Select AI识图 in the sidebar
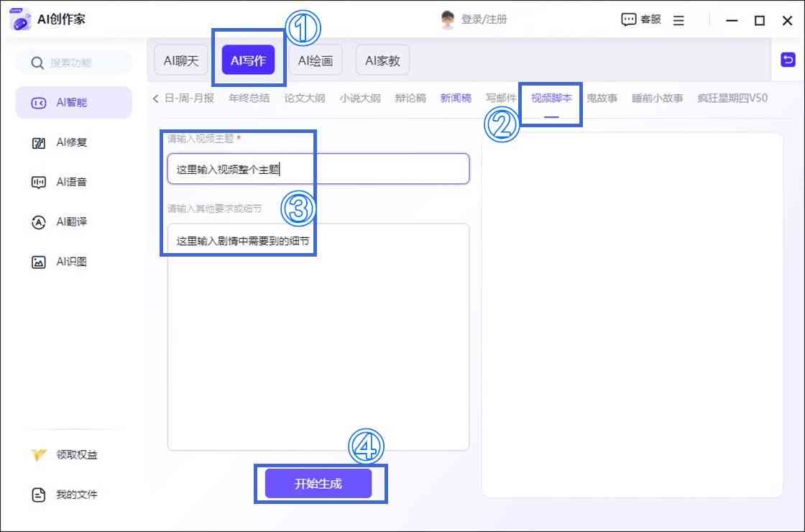This screenshot has width=805, height=532. coord(74,262)
